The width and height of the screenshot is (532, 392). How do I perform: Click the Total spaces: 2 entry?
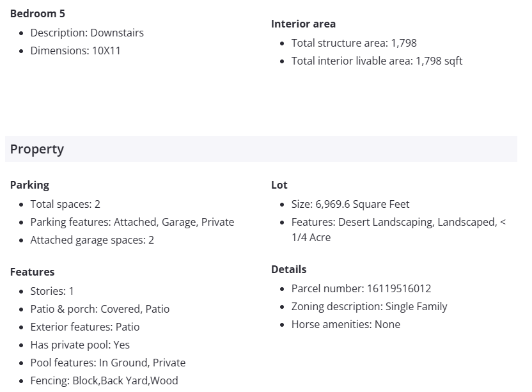(x=65, y=204)
